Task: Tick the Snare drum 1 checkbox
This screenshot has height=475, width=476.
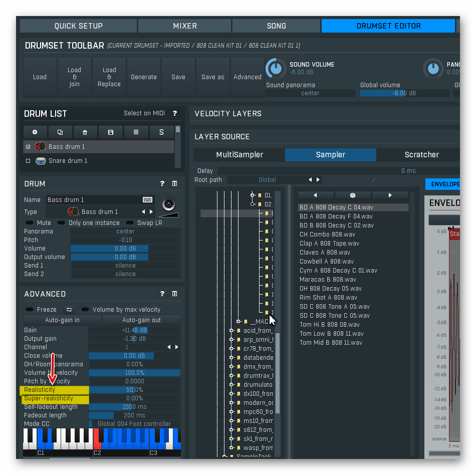Action: point(28,161)
